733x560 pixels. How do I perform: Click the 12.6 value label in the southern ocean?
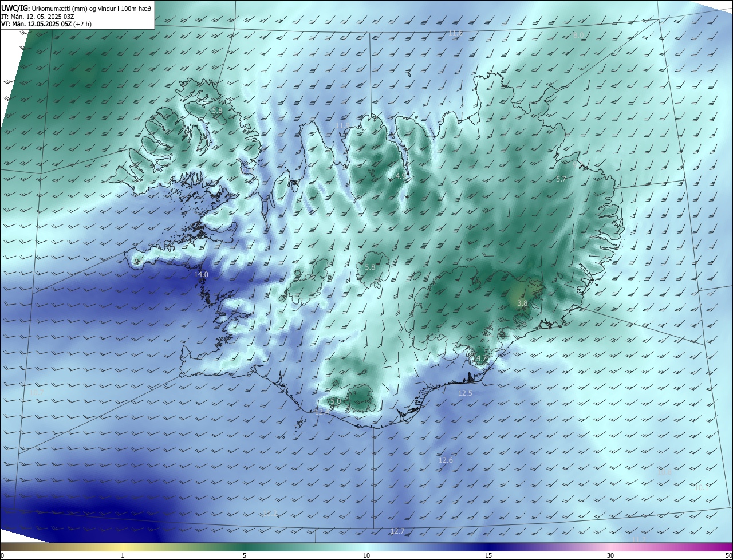click(446, 460)
